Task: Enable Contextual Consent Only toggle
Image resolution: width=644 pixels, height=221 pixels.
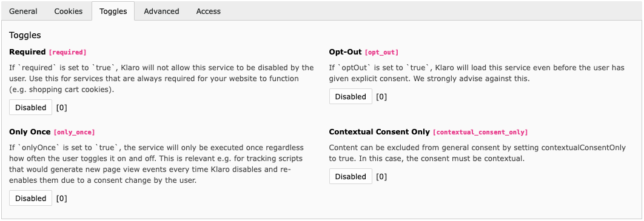Action: pos(351,176)
